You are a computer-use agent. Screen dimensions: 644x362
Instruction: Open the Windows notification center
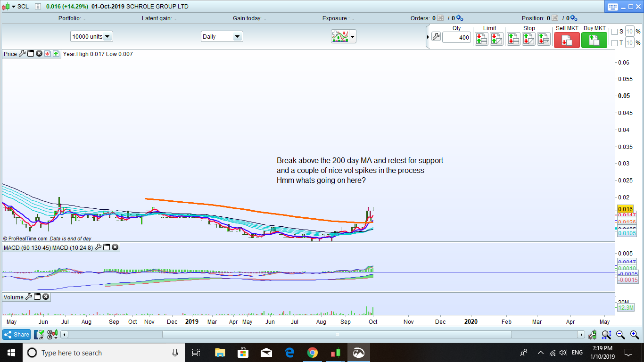[x=628, y=353]
